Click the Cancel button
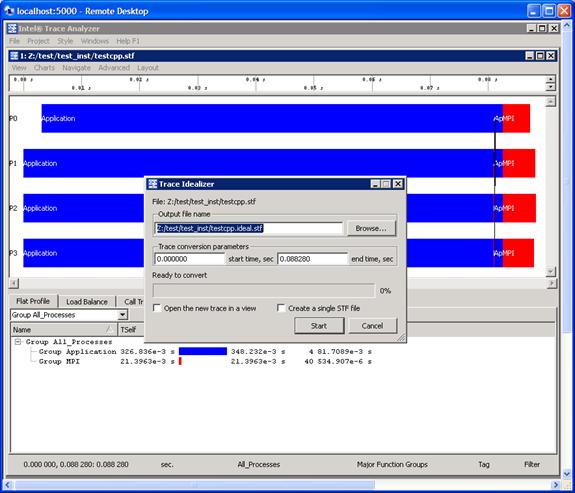Viewport: 575px width, 493px height. click(372, 326)
